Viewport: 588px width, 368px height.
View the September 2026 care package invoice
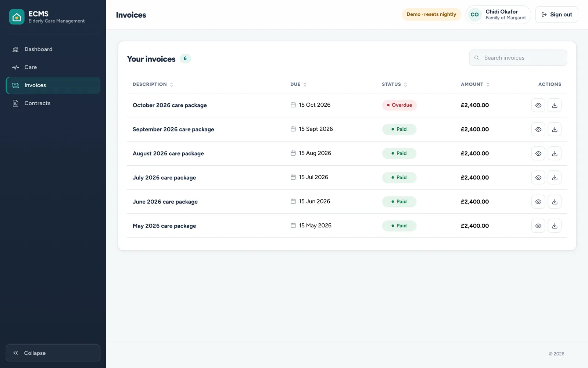click(538, 129)
